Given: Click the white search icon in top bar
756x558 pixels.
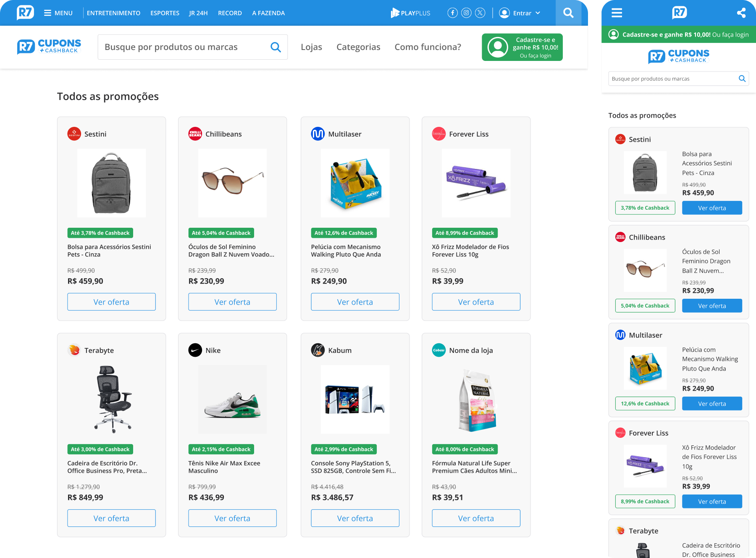Looking at the screenshot, I should tap(568, 13).
